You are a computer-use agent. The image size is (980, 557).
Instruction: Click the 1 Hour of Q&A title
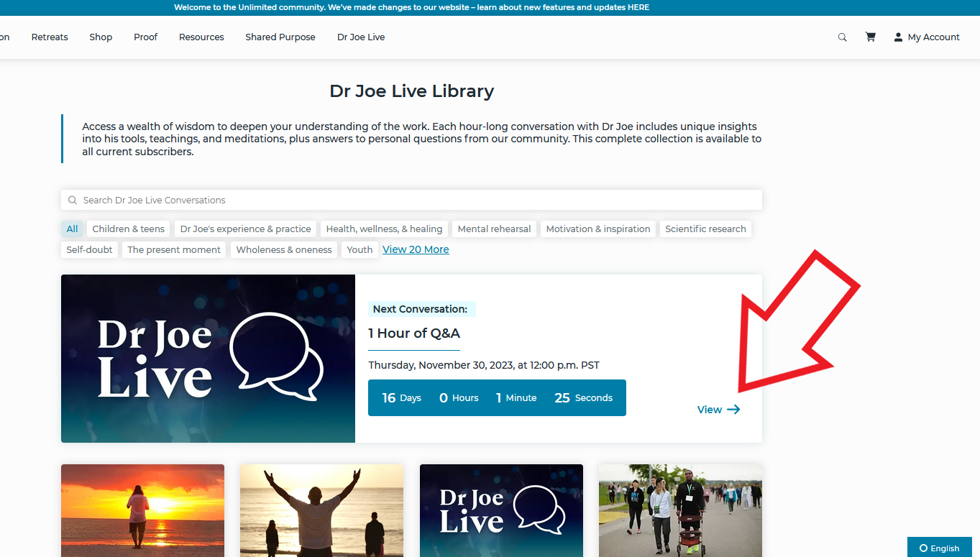coord(414,333)
